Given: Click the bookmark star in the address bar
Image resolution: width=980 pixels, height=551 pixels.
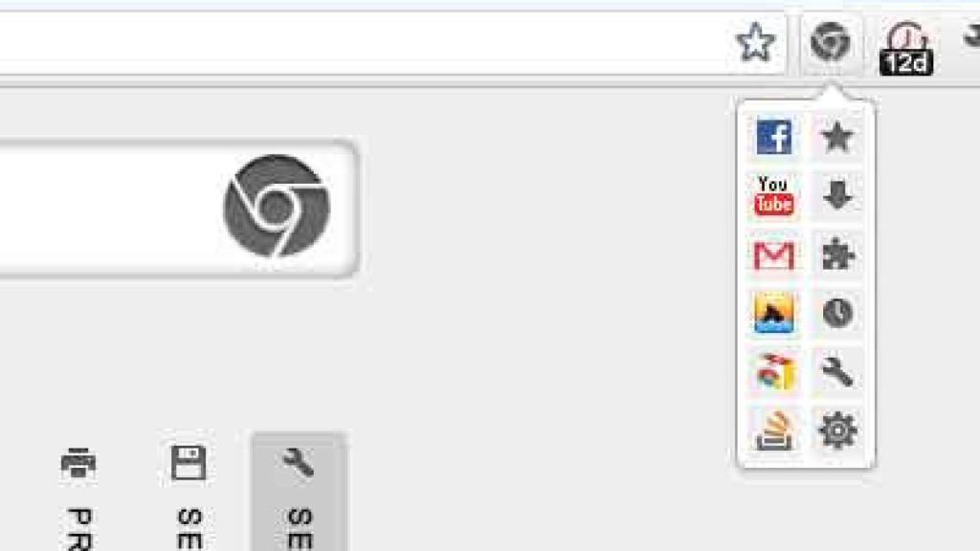Looking at the screenshot, I should (x=755, y=42).
